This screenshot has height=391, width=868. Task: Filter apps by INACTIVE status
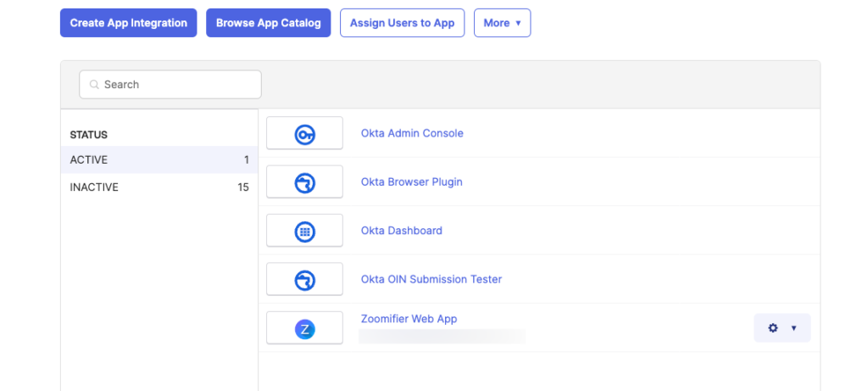[159, 187]
